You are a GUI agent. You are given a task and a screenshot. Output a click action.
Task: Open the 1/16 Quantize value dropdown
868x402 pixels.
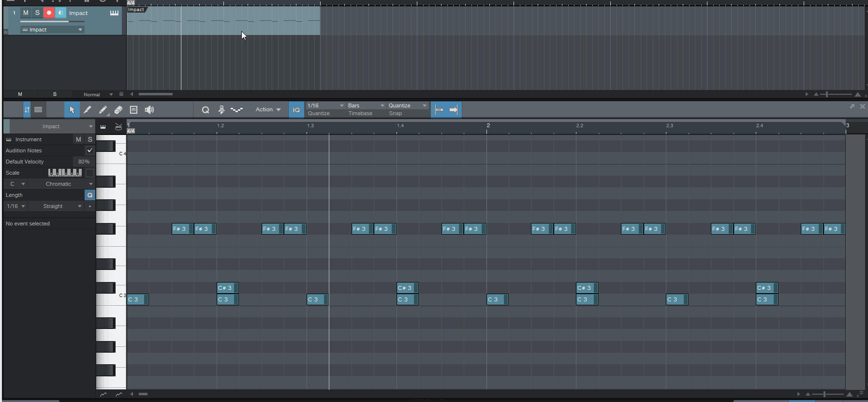pyautogui.click(x=325, y=105)
